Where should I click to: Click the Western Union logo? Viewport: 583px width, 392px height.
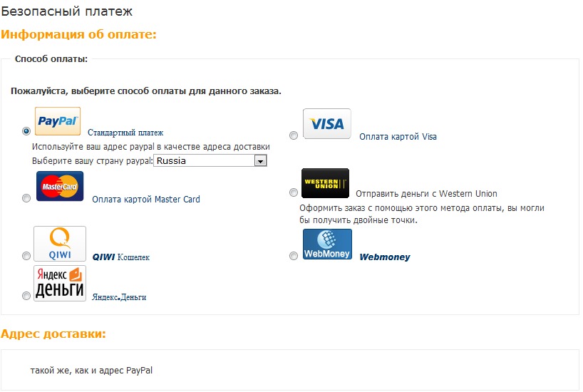pyautogui.click(x=325, y=183)
